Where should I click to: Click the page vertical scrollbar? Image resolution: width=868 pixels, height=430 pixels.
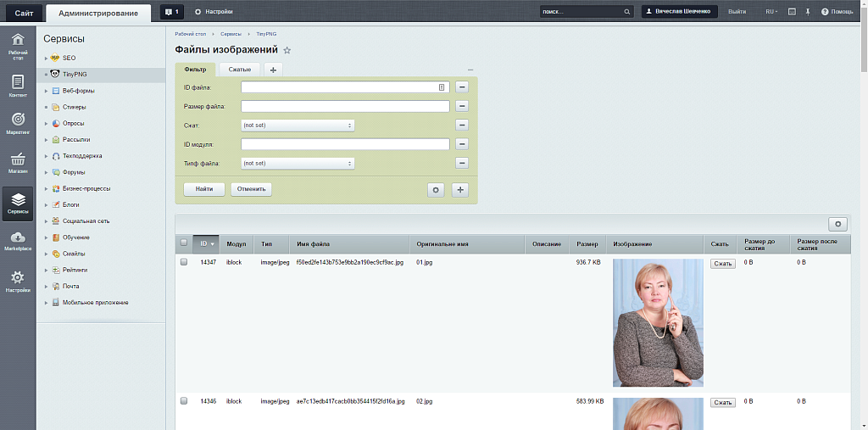[x=864, y=42]
